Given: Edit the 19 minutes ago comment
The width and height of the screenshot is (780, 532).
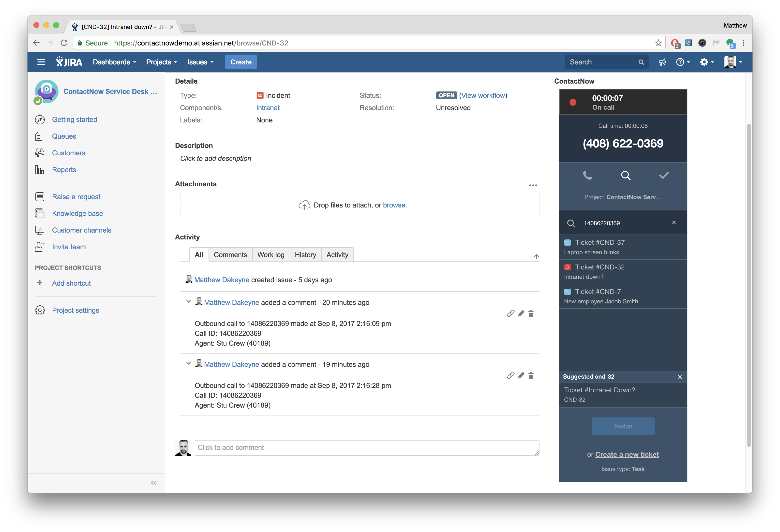Looking at the screenshot, I should coord(521,376).
